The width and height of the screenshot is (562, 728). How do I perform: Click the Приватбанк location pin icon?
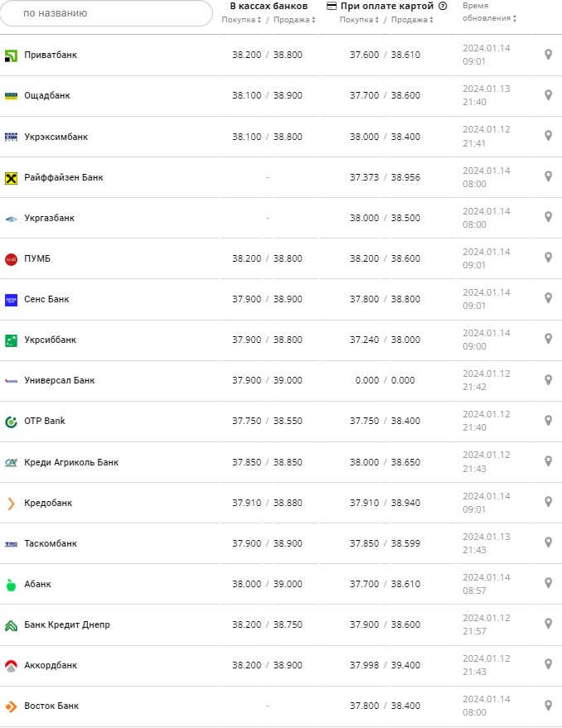pyautogui.click(x=548, y=55)
